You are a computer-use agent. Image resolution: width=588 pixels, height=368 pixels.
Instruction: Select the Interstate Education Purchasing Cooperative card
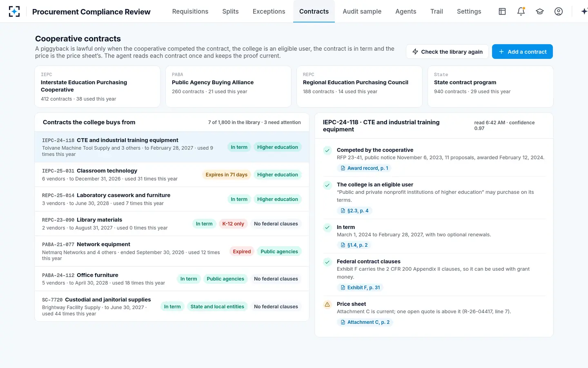tap(98, 87)
